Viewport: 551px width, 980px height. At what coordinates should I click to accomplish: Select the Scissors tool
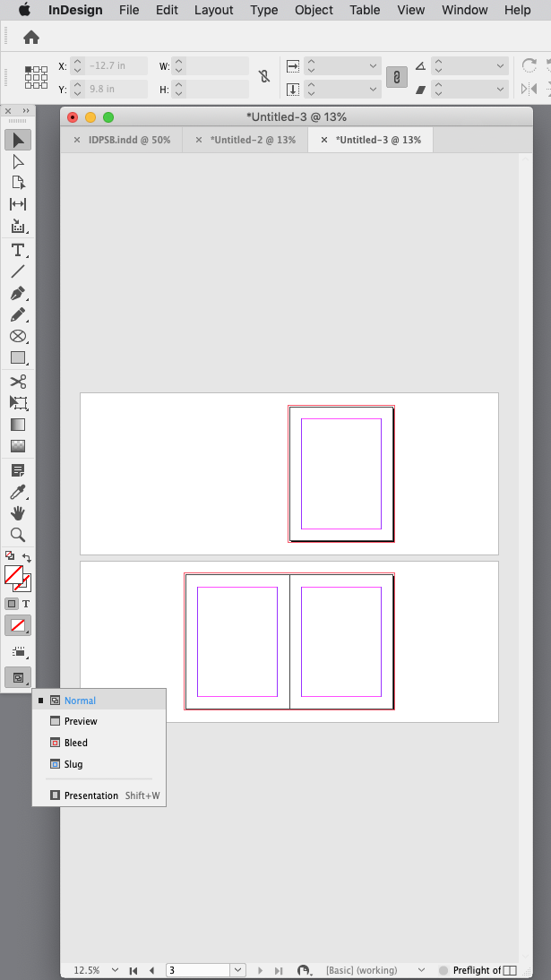click(18, 382)
